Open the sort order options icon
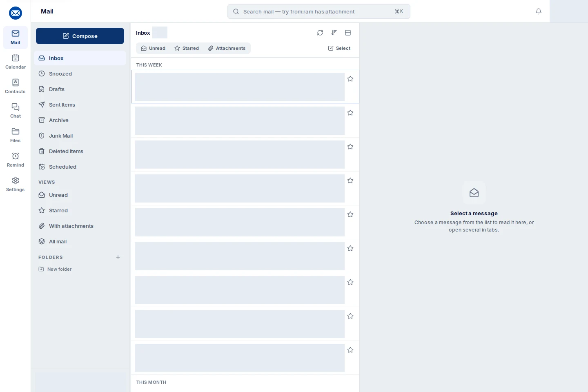 (334, 33)
